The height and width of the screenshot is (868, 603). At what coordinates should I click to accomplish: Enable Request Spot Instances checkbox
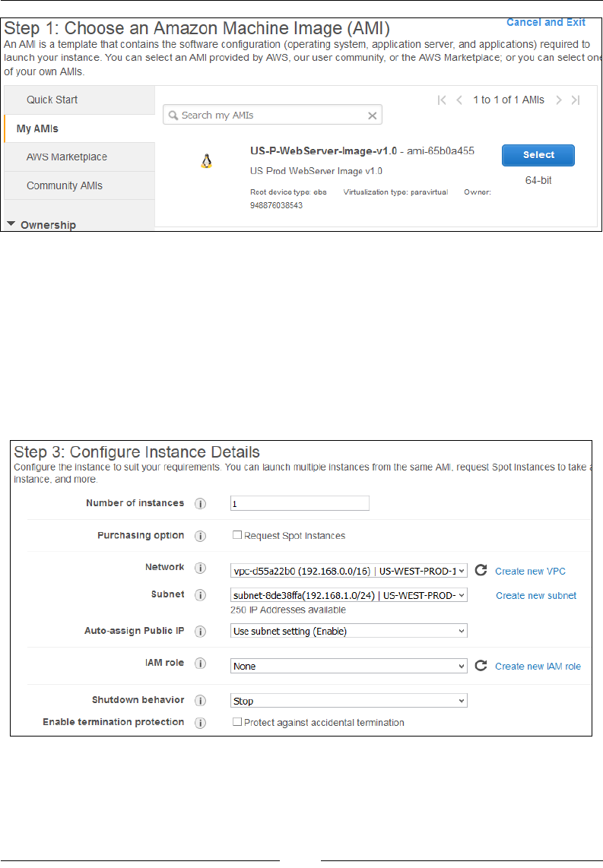(237, 535)
